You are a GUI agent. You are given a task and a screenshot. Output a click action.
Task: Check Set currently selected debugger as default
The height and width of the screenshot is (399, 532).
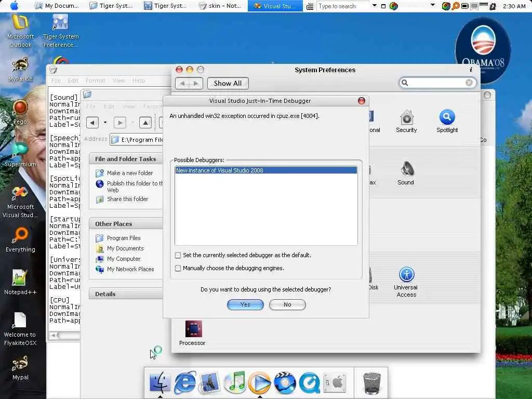coord(178,255)
